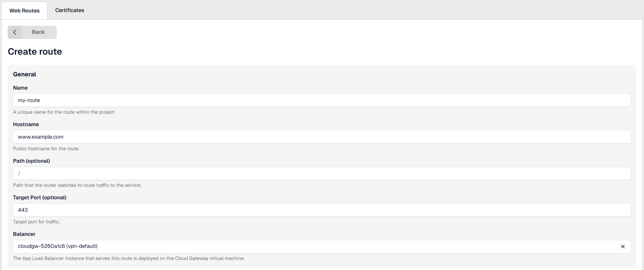The image size is (644, 270).
Task: Focus the Name field containing my-route
Action: pos(322,100)
